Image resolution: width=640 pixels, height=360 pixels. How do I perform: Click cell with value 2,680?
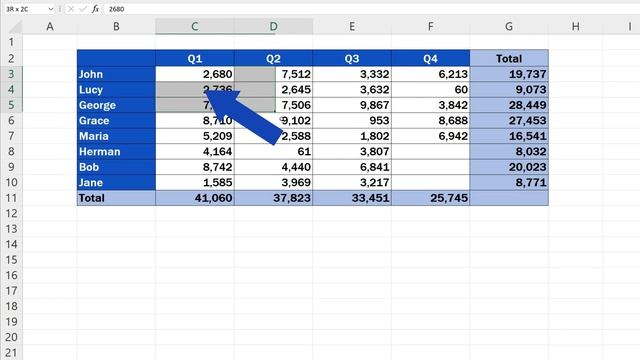click(x=195, y=74)
